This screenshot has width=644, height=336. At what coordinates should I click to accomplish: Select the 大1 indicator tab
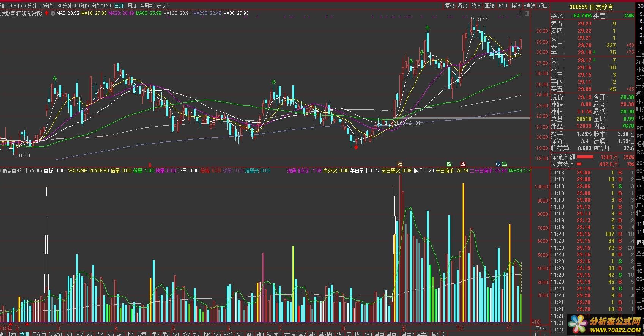coord(69,334)
